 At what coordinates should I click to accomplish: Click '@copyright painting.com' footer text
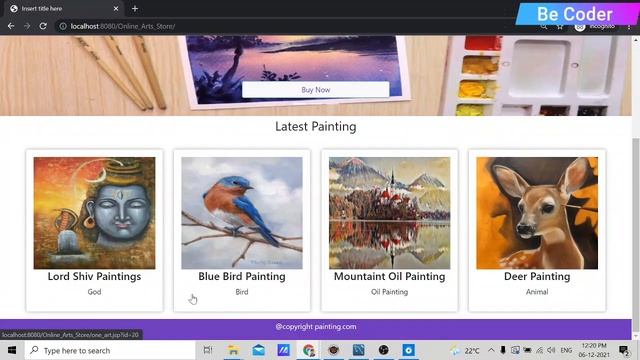[316, 327]
